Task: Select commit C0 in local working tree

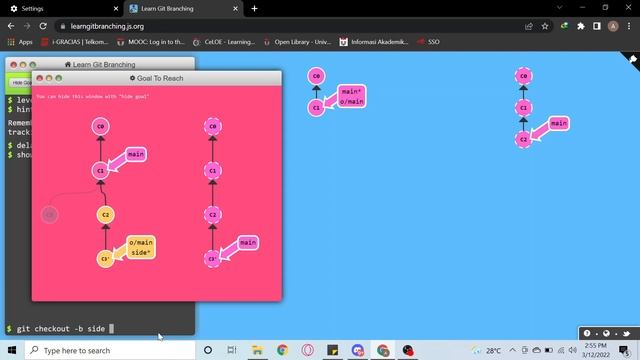Action: click(316, 76)
